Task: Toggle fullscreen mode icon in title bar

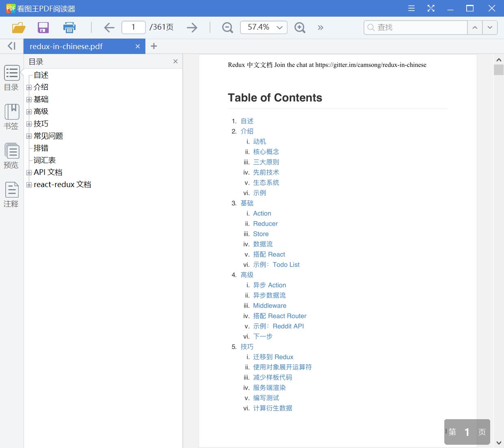Action: [x=431, y=8]
